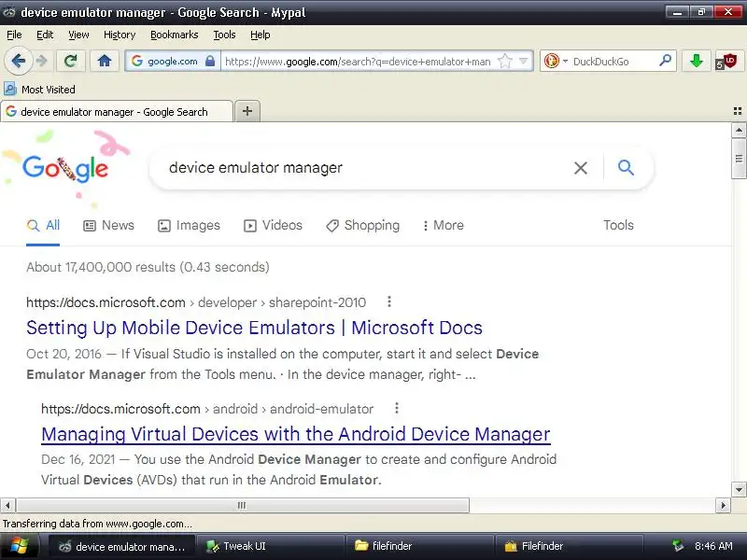Open a new tab with plus button
This screenshot has width=747, height=560.
247,111
